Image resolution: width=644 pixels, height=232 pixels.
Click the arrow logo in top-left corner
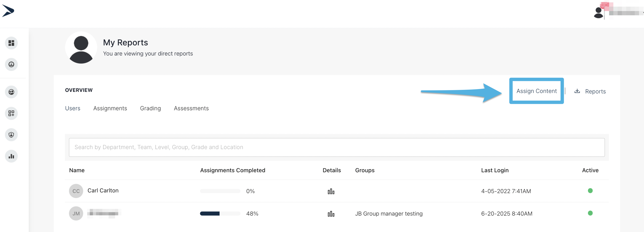pyautogui.click(x=8, y=11)
